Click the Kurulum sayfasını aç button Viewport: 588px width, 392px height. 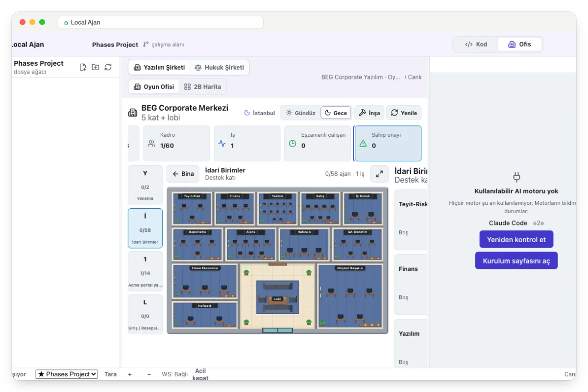[516, 261]
